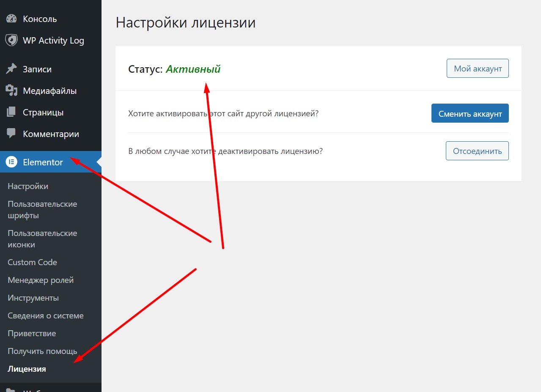Click the WP Activity Log shield icon
The height and width of the screenshot is (392, 541).
pyautogui.click(x=11, y=41)
